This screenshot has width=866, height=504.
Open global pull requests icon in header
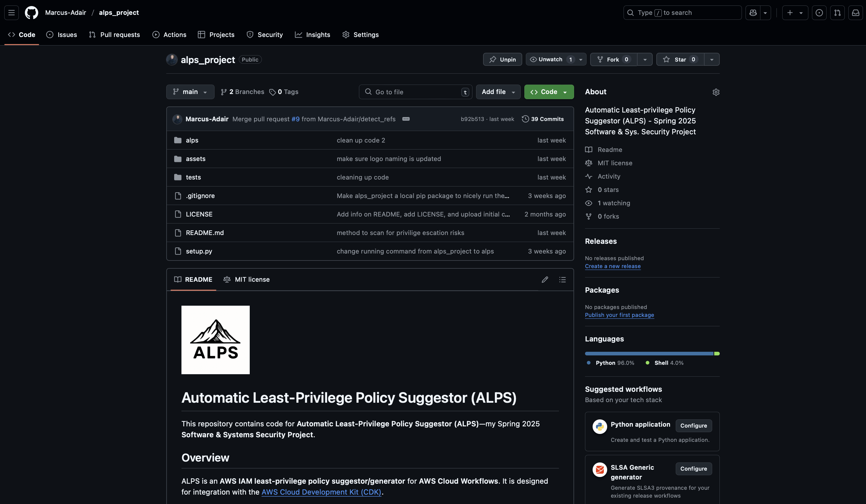point(837,13)
